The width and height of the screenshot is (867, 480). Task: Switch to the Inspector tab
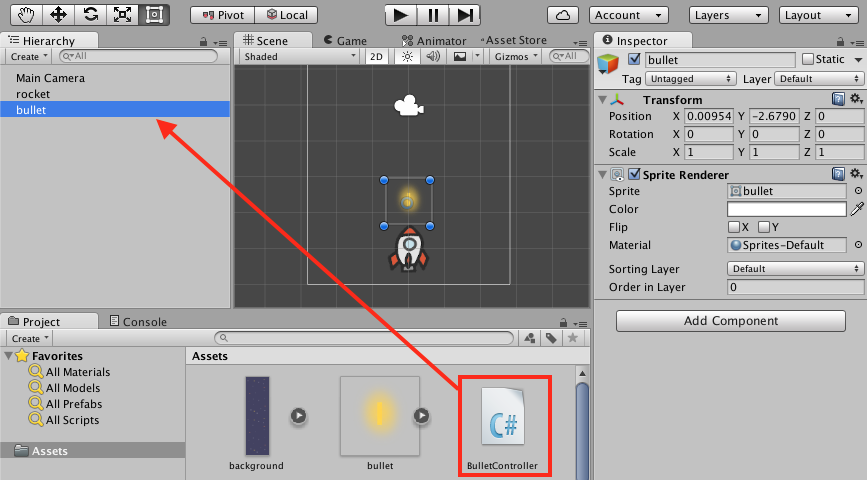642,40
